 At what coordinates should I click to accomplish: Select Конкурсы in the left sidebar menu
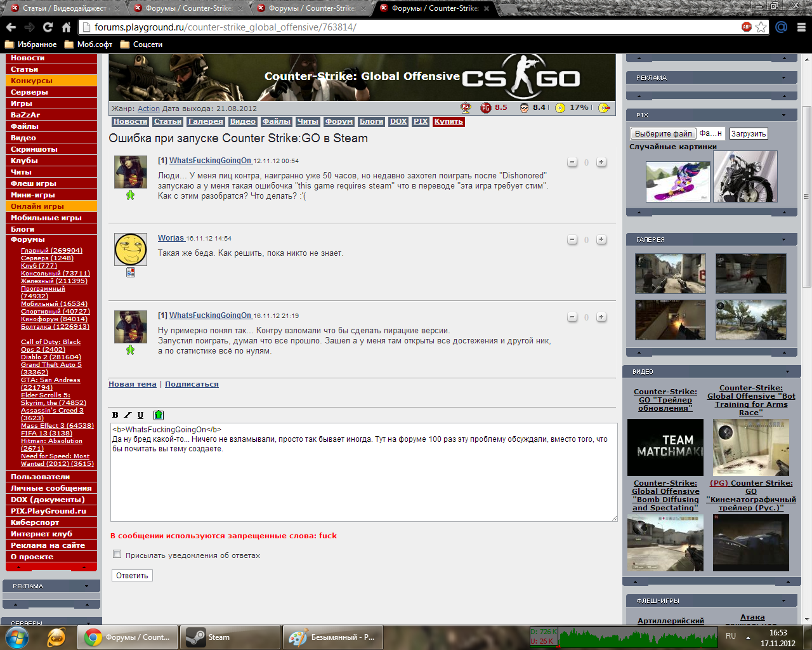click(51, 81)
